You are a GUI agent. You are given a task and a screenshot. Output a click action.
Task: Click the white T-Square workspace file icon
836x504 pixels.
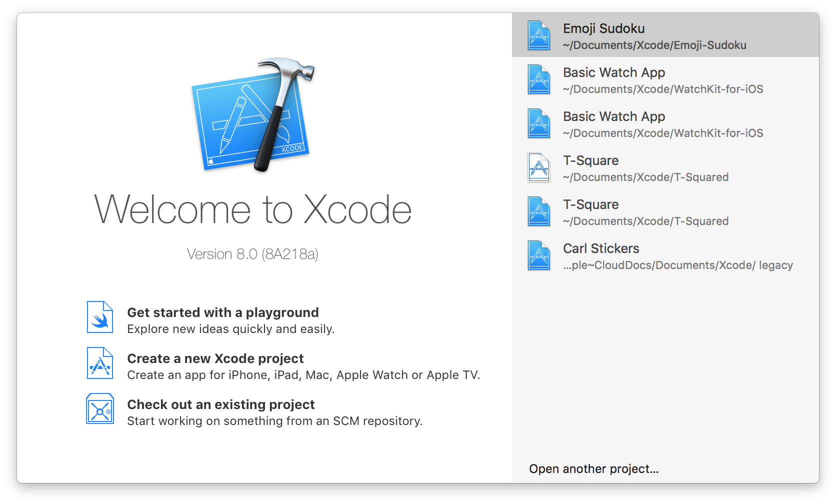[539, 167]
